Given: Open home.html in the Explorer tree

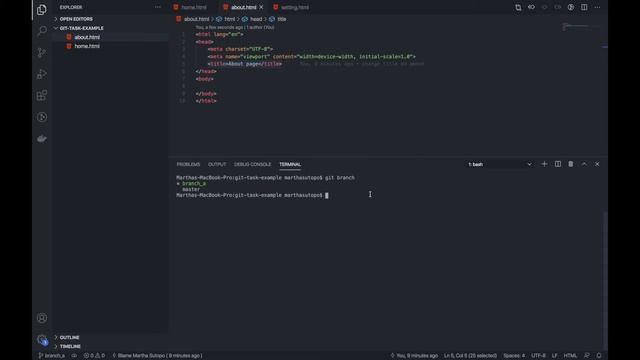Looking at the screenshot, I should coord(87,46).
